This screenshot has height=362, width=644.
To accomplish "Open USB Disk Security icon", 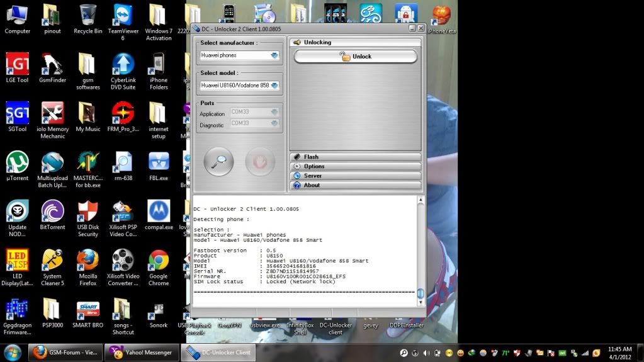I will [x=88, y=218].
